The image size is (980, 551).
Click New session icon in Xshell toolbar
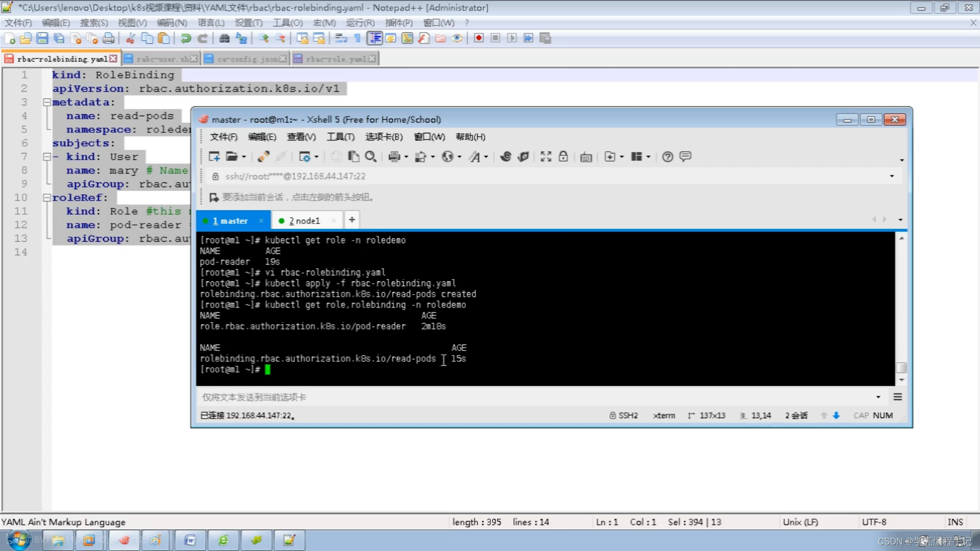214,156
